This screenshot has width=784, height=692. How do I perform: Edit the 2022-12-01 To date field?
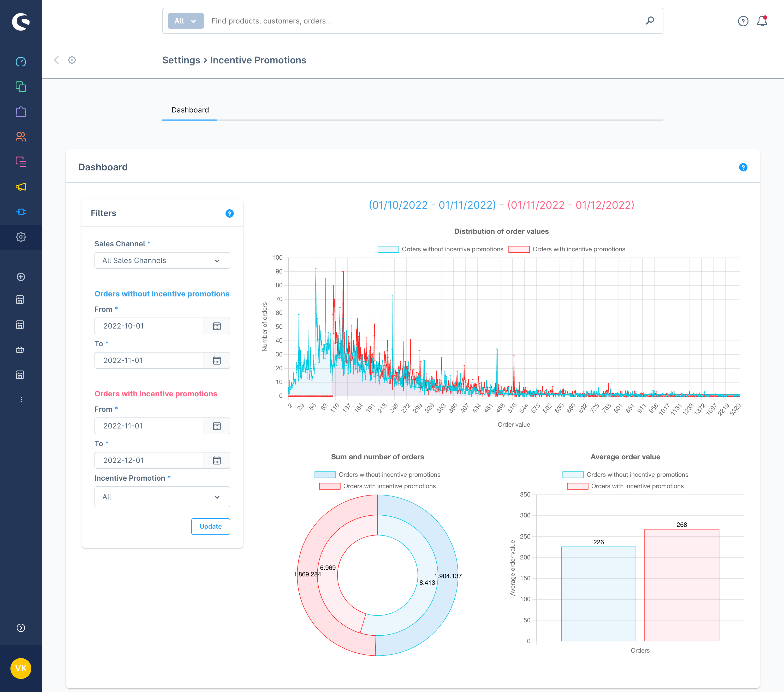tap(149, 460)
